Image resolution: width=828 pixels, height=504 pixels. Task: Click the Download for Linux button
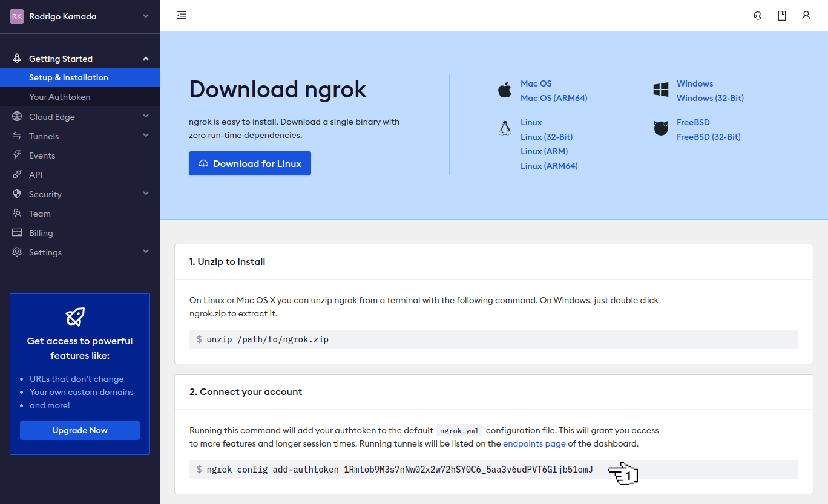click(249, 163)
